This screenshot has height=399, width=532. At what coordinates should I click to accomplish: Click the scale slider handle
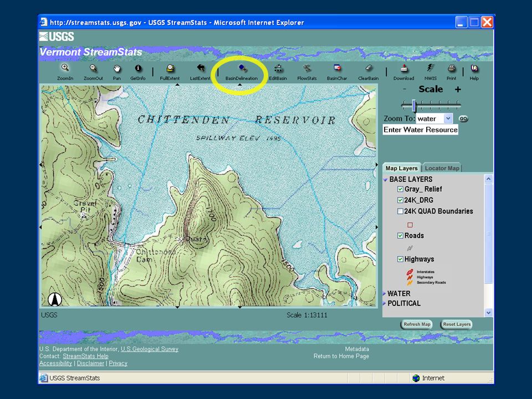coord(414,105)
